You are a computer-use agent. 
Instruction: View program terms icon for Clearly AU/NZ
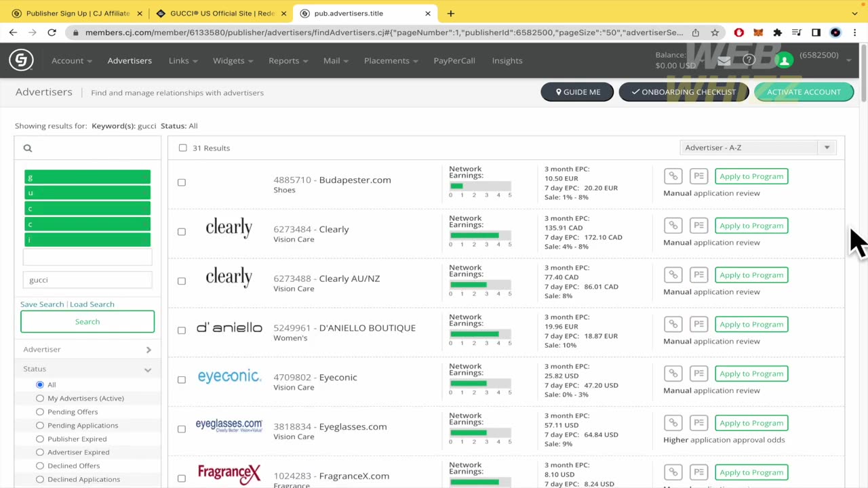(698, 275)
